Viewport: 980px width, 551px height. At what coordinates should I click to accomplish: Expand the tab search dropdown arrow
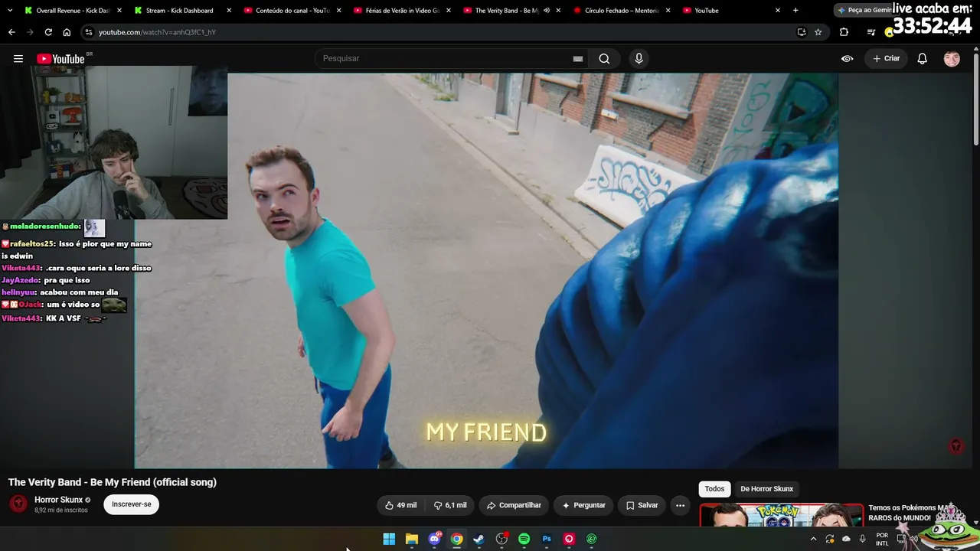tap(10, 11)
